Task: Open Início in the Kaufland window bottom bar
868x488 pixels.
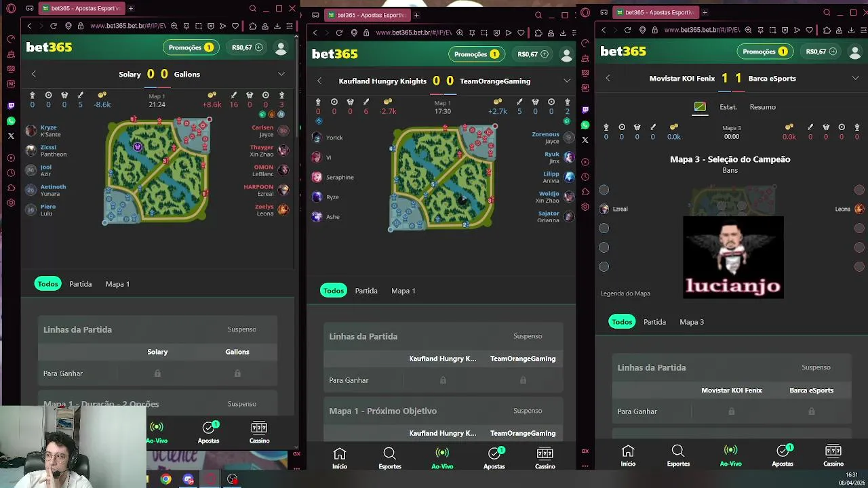Action: [x=340, y=458]
